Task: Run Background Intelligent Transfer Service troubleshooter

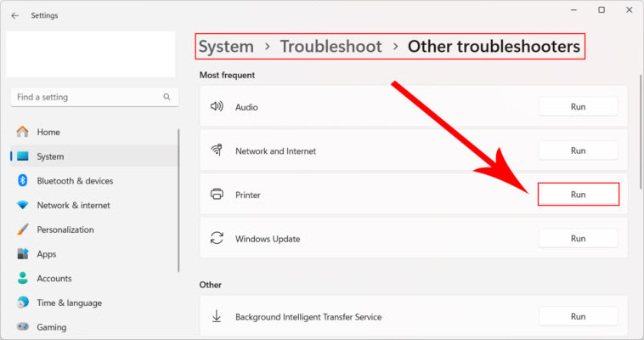Action: pyautogui.click(x=578, y=316)
